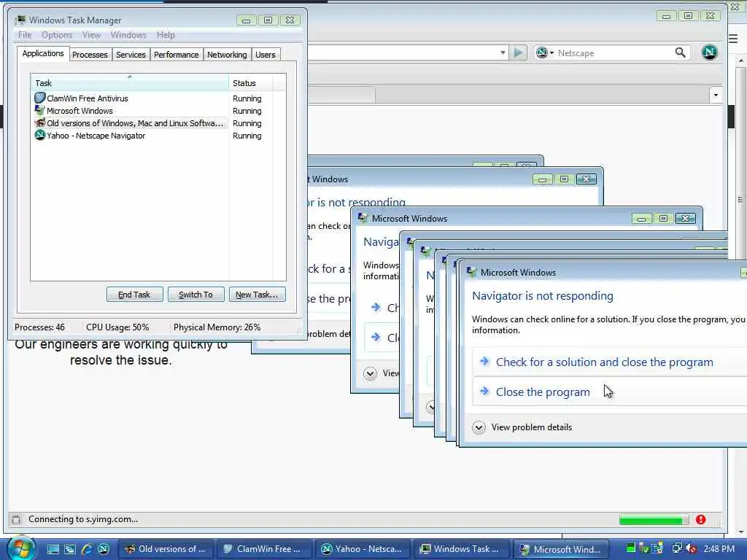Screen dimensions: 747x560
Task: Click the Netscape N throbber logo
Action: tap(709, 52)
